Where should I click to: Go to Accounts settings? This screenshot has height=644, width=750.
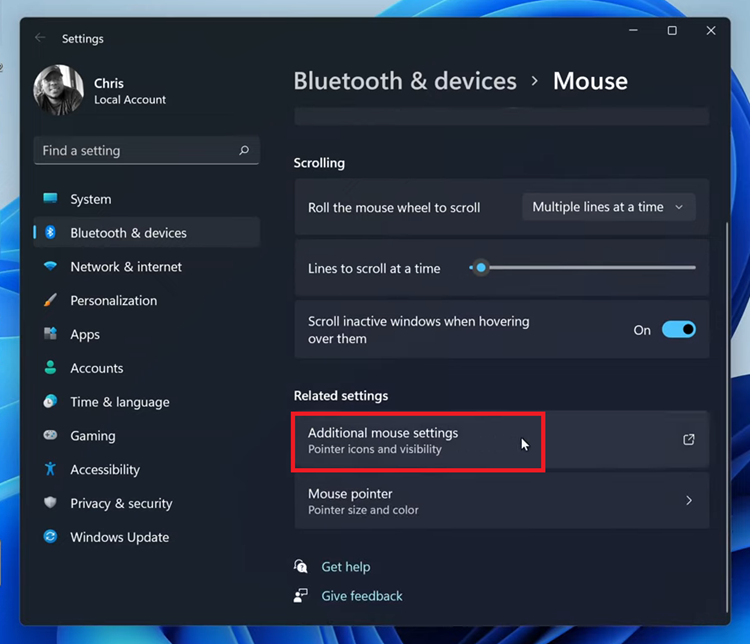(147, 368)
